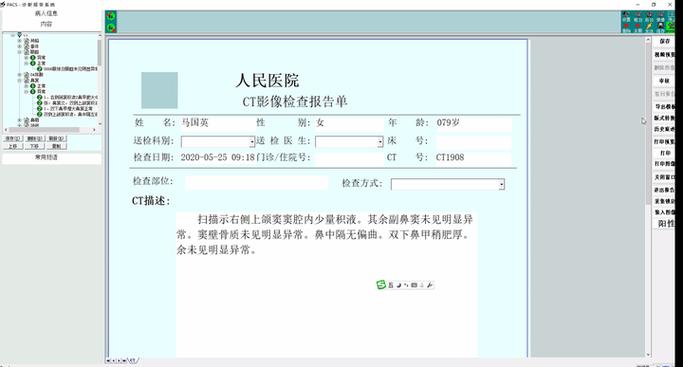The width and height of the screenshot is (683, 367).
Task: Collapse the 鼻窦 tree node
Action: (x=20, y=81)
